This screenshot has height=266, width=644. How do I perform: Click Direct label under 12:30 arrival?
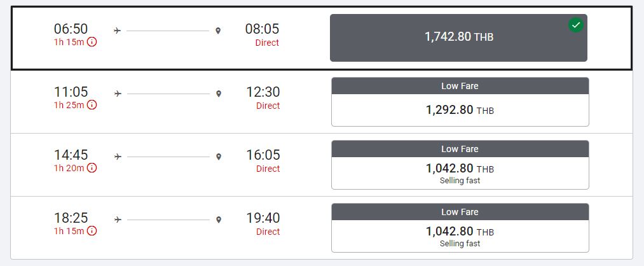click(268, 106)
